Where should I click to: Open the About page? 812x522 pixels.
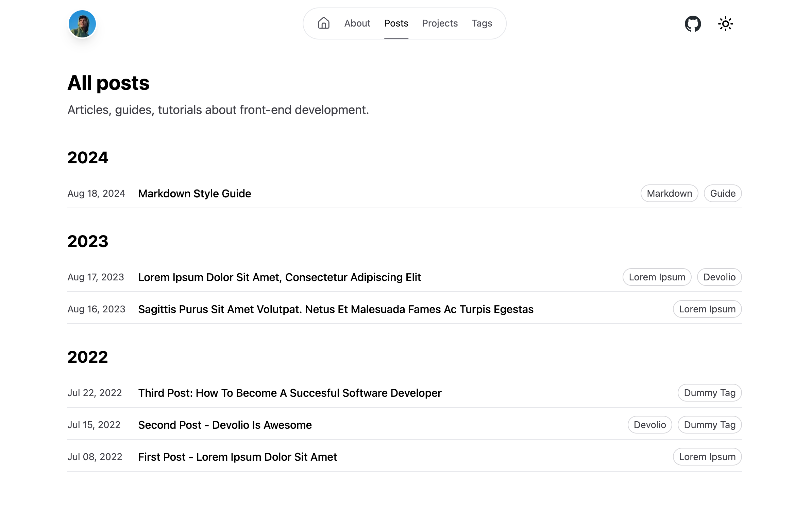[x=357, y=23]
